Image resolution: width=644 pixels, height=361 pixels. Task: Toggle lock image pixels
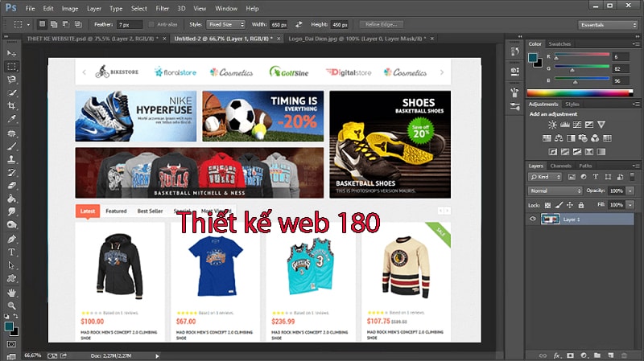[559, 205]
